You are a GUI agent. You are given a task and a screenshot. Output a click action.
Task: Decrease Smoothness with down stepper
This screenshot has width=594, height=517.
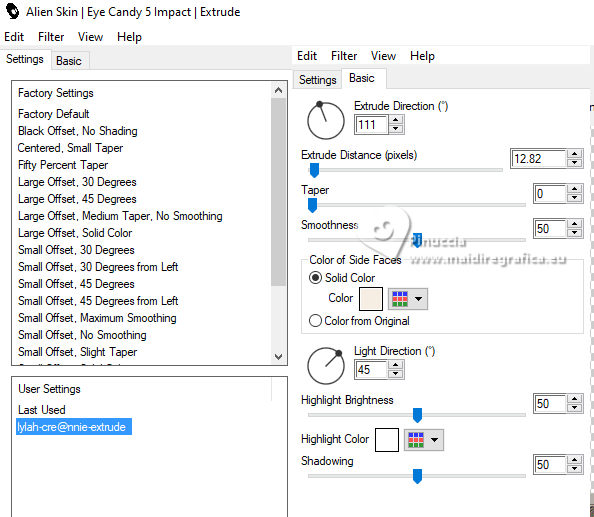click(575, 233)
